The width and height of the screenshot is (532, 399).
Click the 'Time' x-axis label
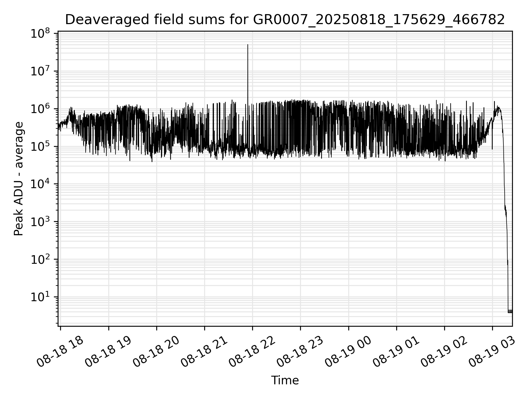pos(285,380)
